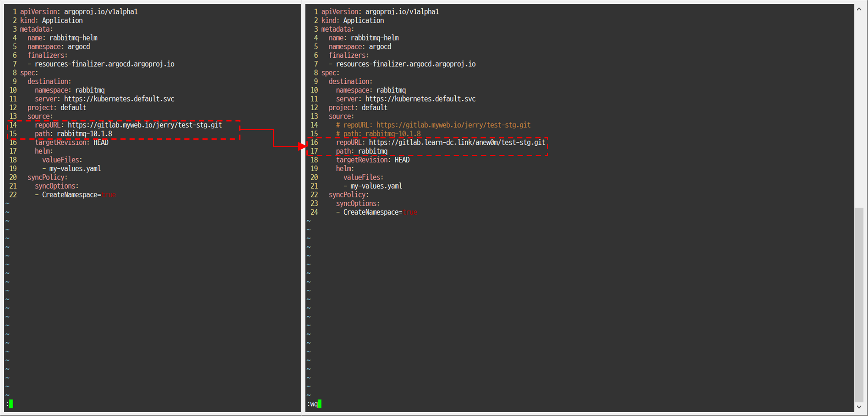Click line number 14 in left pane

coord(13,125)
